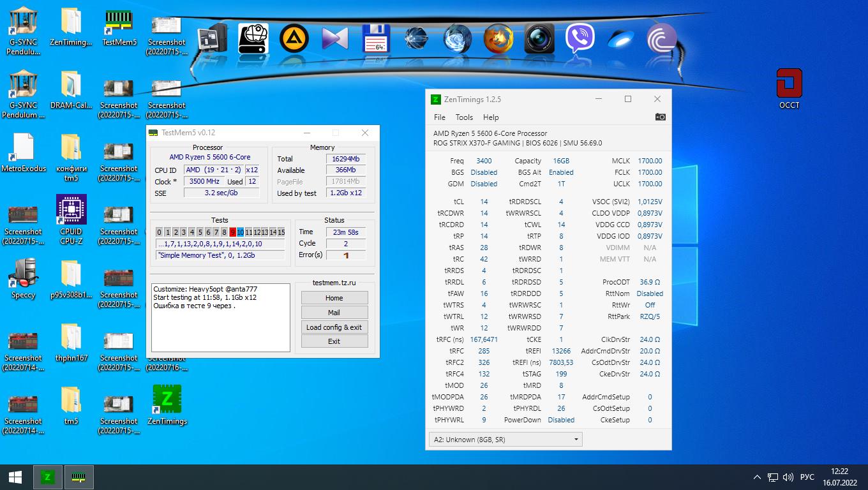Show hidden tray icons chevron
Viewport: 868px width, 490px height.
757,477
